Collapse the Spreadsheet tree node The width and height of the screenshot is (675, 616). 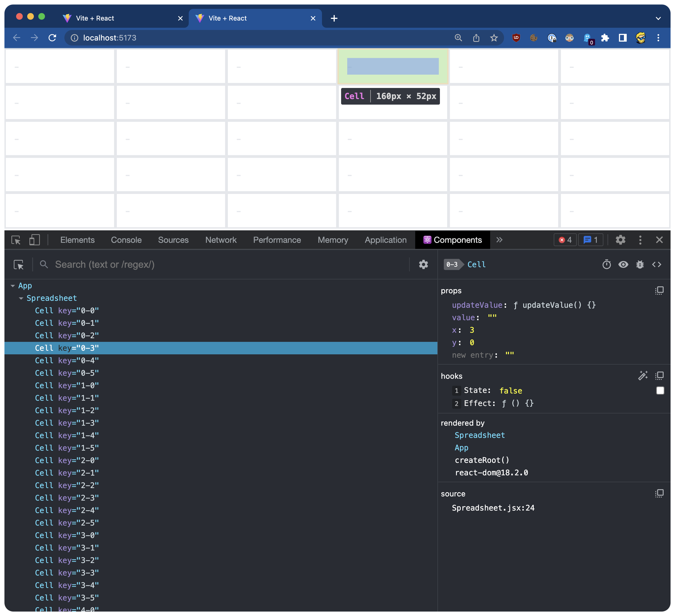21,298
